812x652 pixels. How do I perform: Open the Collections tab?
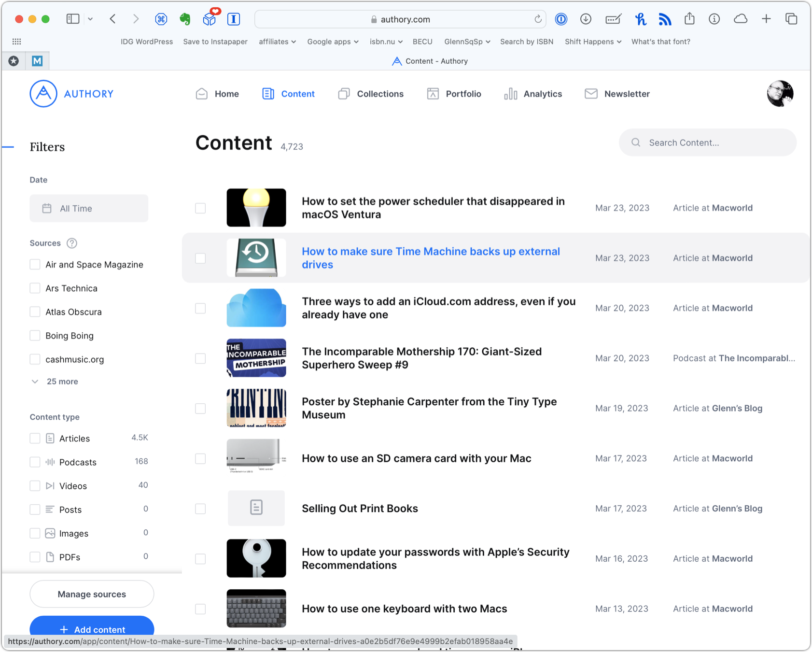[x=371, y=94]
